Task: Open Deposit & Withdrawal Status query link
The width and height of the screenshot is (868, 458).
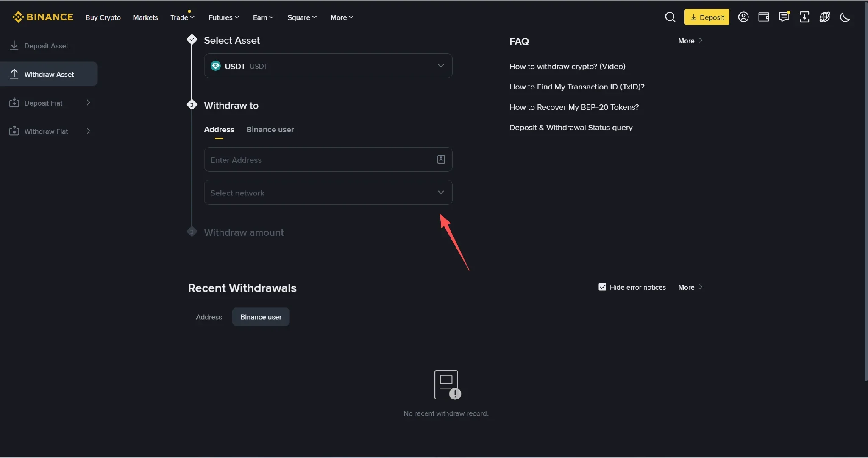Action: (x=570, y=128)
